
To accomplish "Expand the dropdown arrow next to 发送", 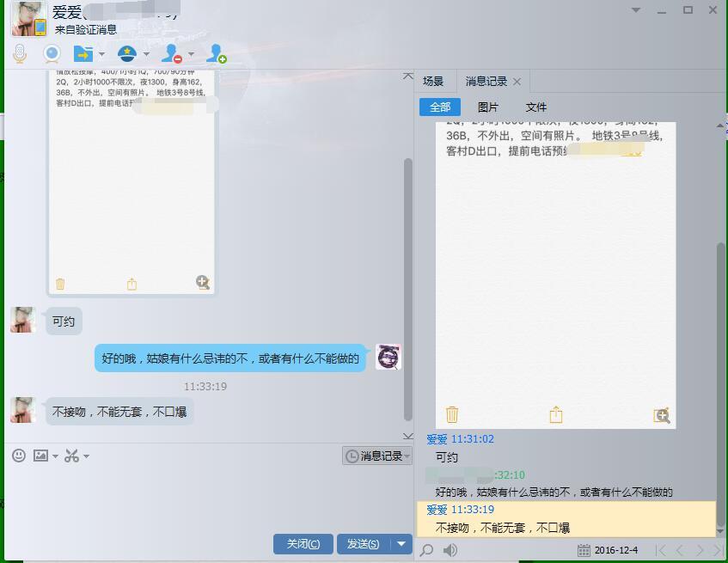I will (401, 544).
